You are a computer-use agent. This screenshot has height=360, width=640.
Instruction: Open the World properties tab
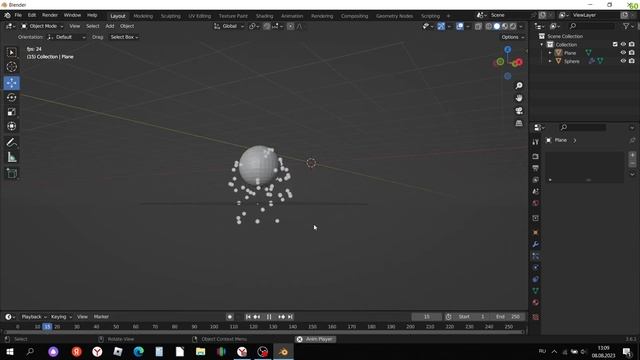536,203
